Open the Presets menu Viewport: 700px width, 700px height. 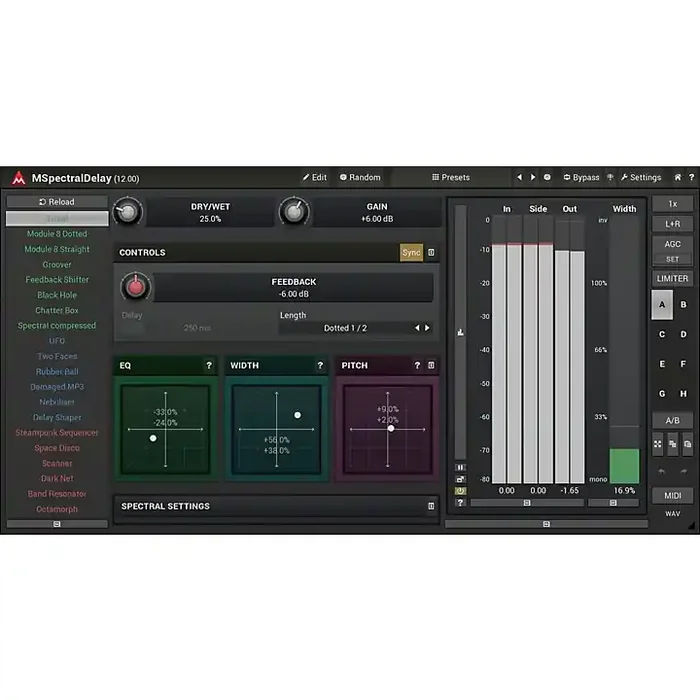[x=451, y=177]
